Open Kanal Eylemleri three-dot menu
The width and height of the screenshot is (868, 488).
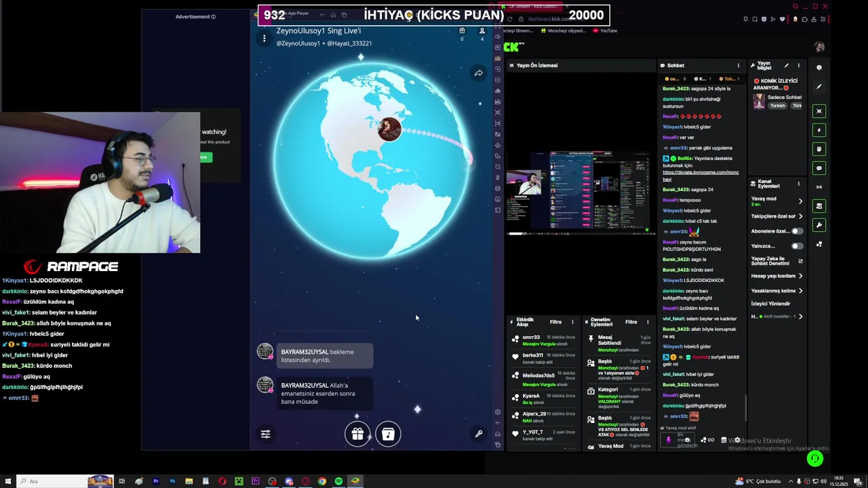point(799,184)
